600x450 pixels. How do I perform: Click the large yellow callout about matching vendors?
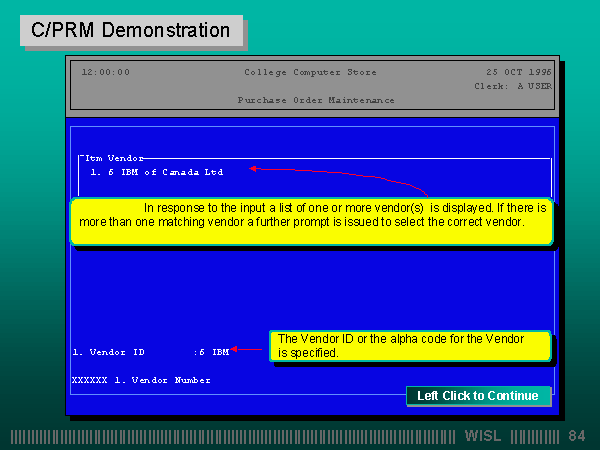tap(311, 221)
